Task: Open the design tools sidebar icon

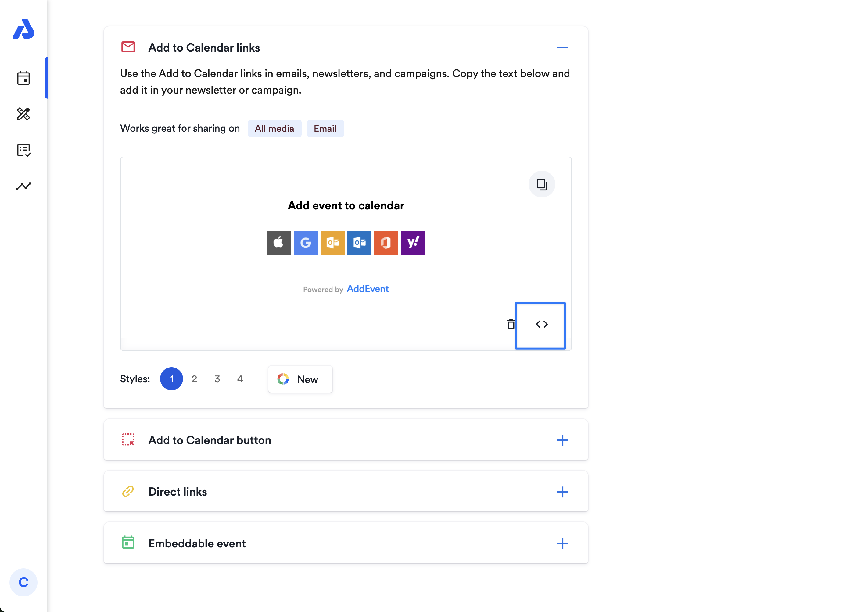Action: point(23,114)
